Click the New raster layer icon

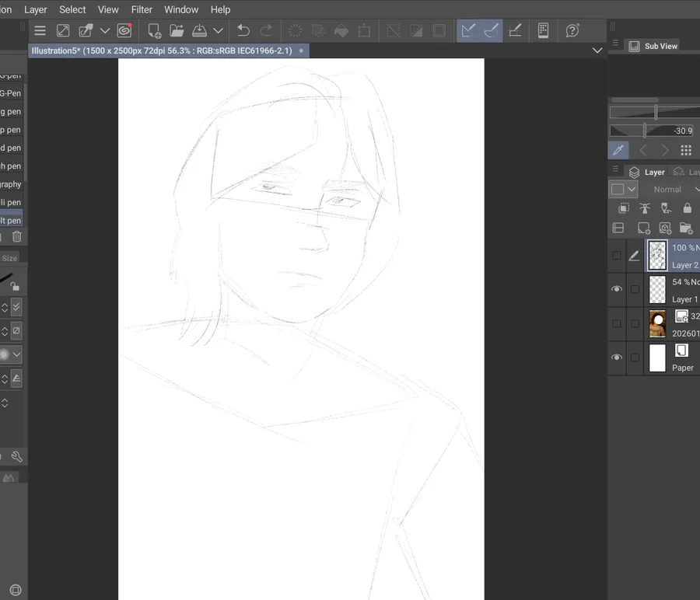pyautogui.click(x=643, y=228)
